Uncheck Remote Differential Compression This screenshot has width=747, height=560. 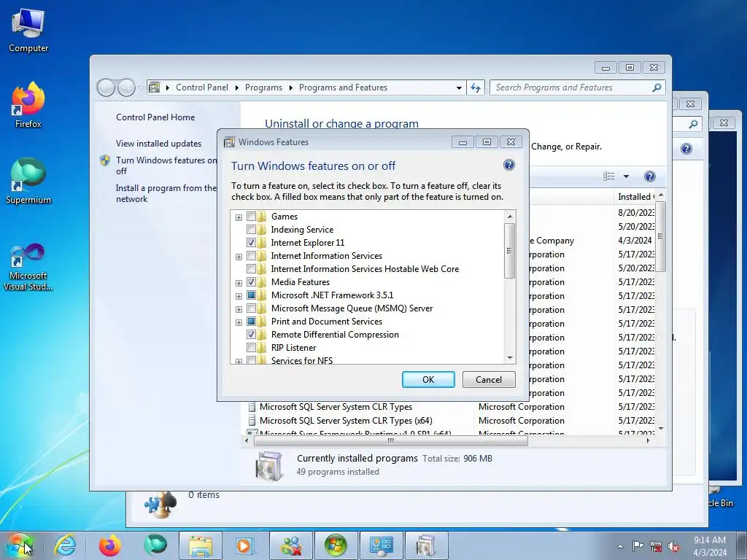click(x=251, y=334)
